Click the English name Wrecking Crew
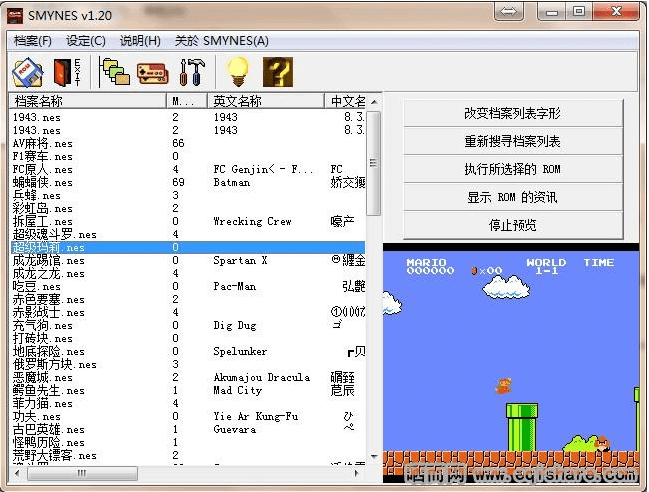This screenshot has width=649, height=492. pos(252,221)
